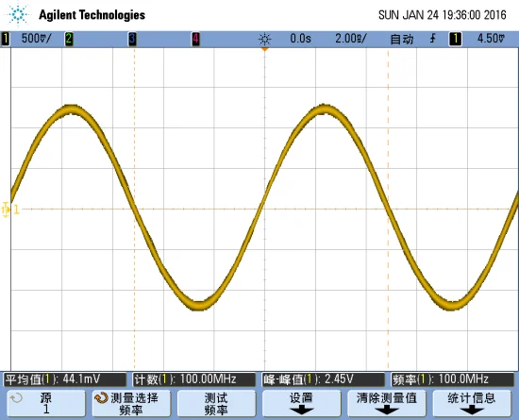The image size is (519, 420).
Task: Click trigger source channel 1 badge
Action: tap(455, 39)
